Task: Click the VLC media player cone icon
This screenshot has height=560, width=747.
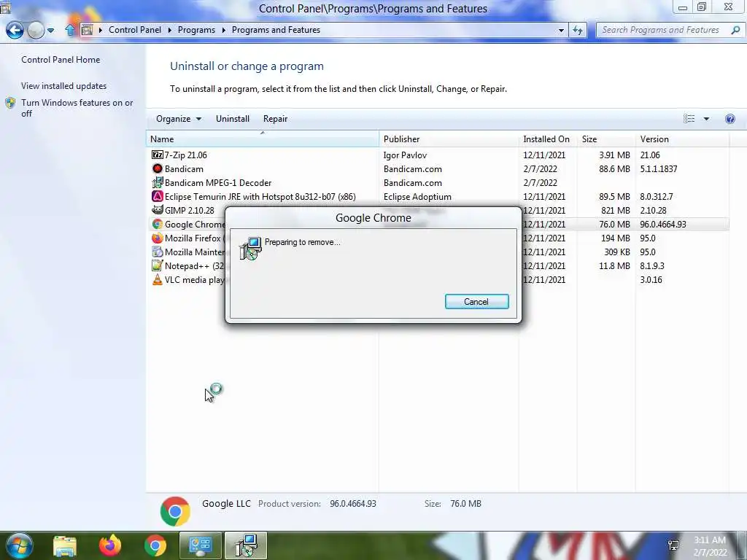Action: click(158, 279)
